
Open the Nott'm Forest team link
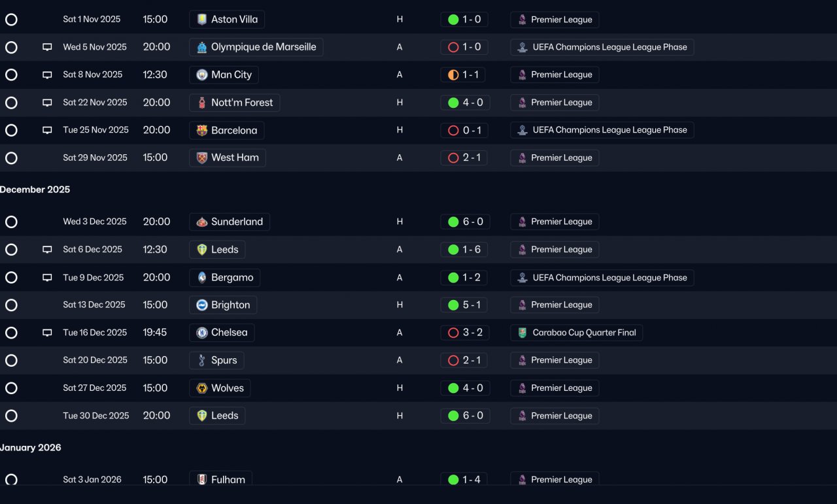(x=235, y=103)
